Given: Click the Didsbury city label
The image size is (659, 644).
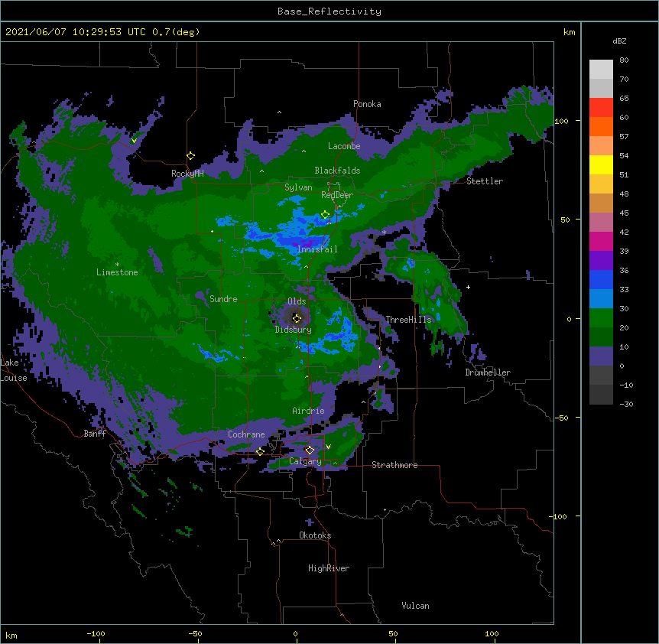Looking at the screenshot, I should point(294,330).
